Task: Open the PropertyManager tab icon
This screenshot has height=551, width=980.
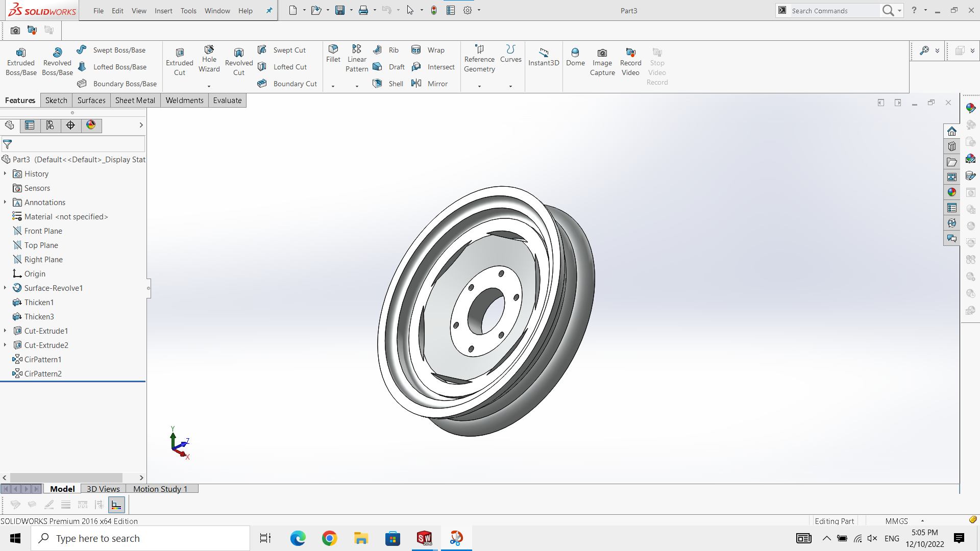Action: [30, 126]
